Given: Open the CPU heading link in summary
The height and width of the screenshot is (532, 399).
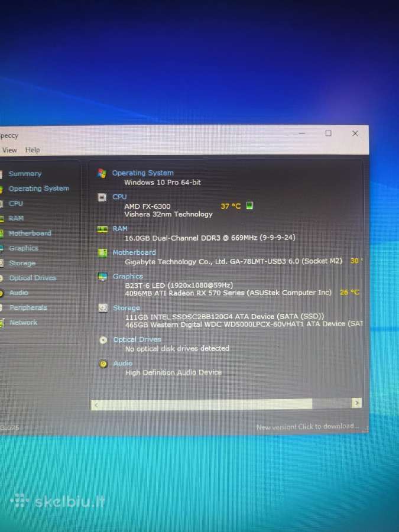Looking at the screenshot, I should click(120, 197).
